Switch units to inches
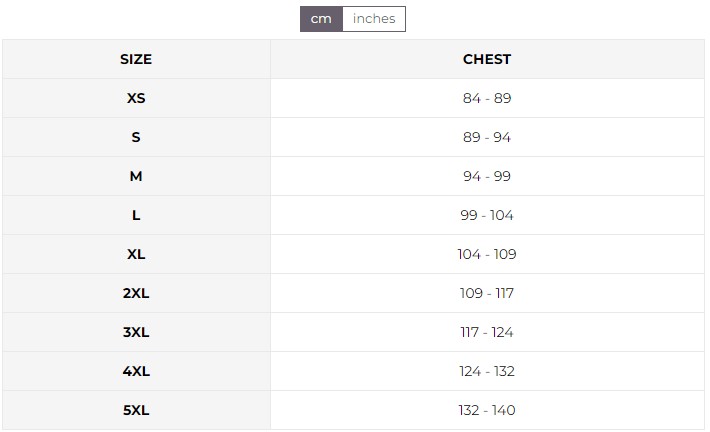Image resolution: width=710 pixels, height=432 pixels. (x=374, y=19)
